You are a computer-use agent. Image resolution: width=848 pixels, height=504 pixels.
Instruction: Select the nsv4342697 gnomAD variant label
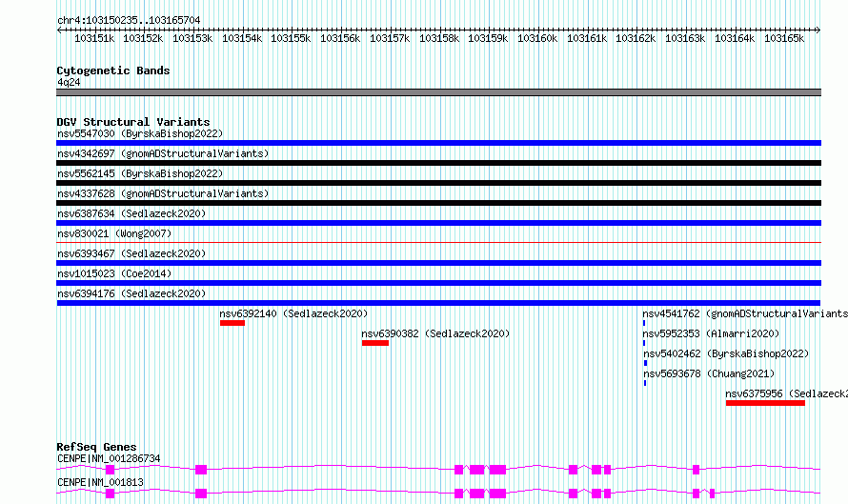[163, 153]
